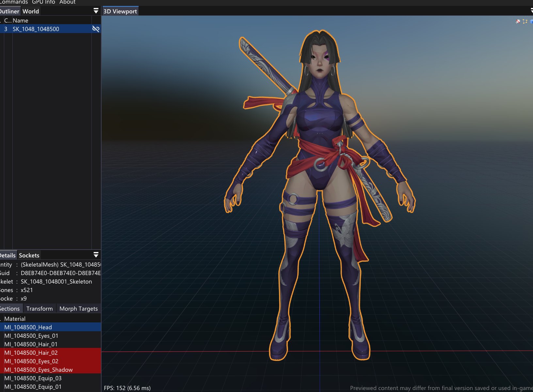Toggle the yellow bounding box icon
The width and height of the screenshot is (533, 392).
point(525,22)
